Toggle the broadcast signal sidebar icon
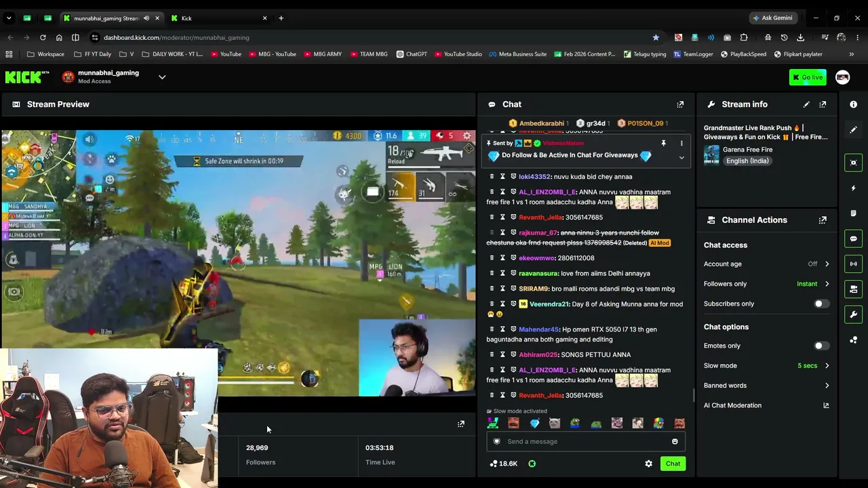 [853, 264]
